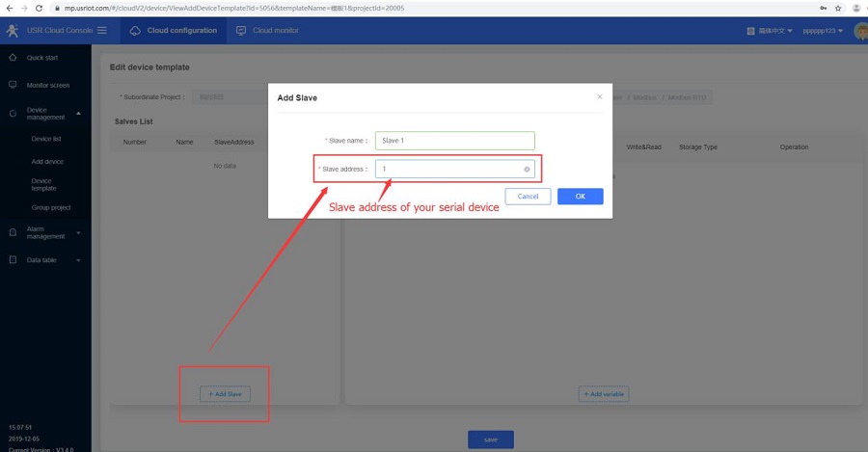Viewport: 868px width, 452px height.
Task: Open the pppppp123 account dropdown
Action: click(823, 31)
